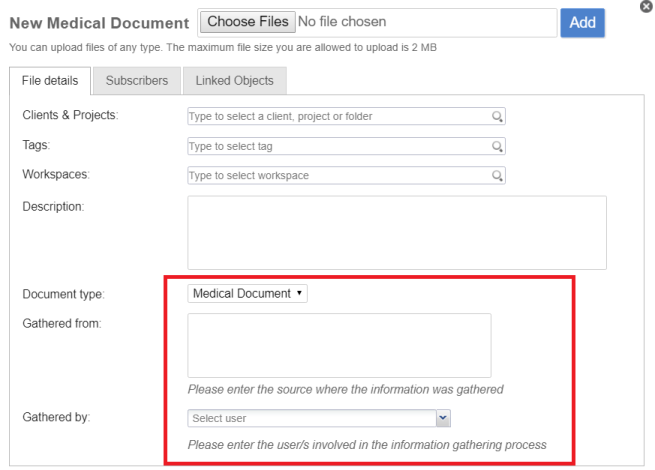Click the Tags field magnifier icon
Image resolution: width=655 pixels, height=470 pixels.
pyautogui.click(x=496, y=146)
